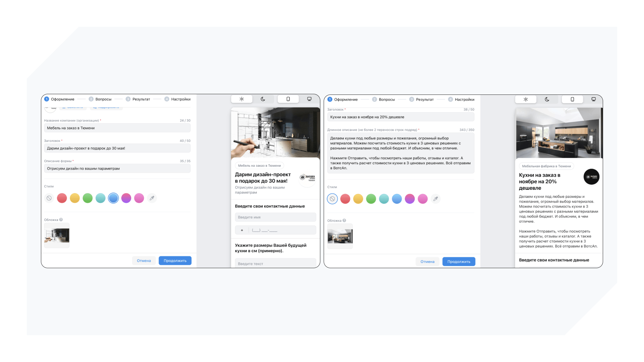Image resolution: width=644 pixels, height=362 pixels.
Task: Pick the green style swatch in right panel
Action: (x=371, y=199)
